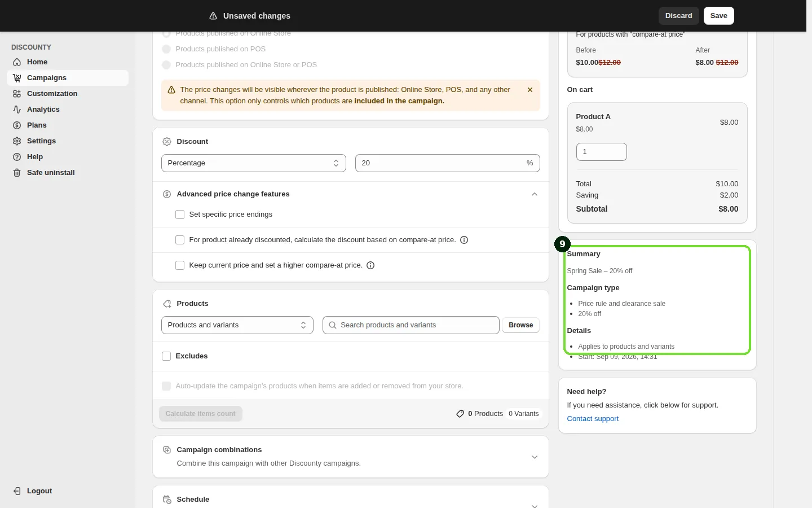Dismiss the price changes warning banner
This screenshot has height=508, width=812.
pyautogui.click(x=530, y=90)
